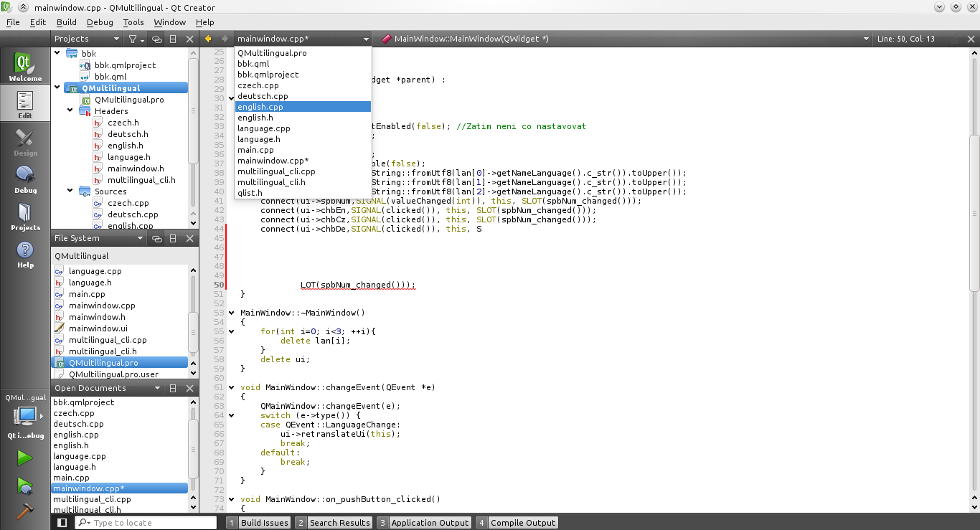Select bbk.qmlproject in Projects tree
This screenshot has height=530, width=980.
[125, 65]
